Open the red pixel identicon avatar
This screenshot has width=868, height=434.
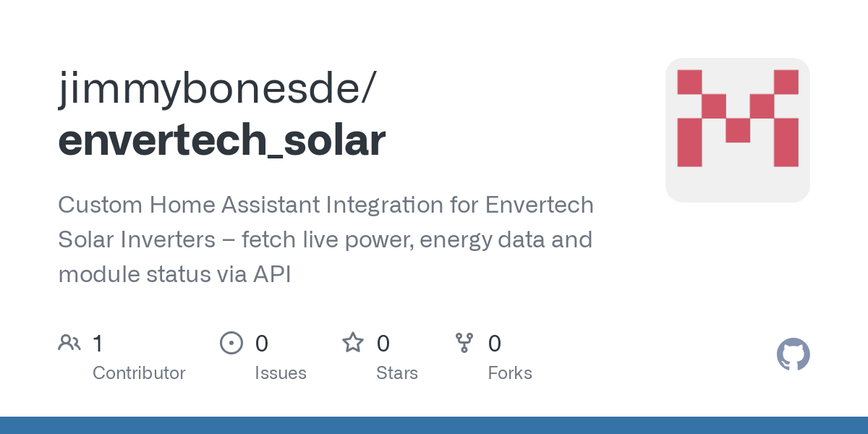(737, 130)
